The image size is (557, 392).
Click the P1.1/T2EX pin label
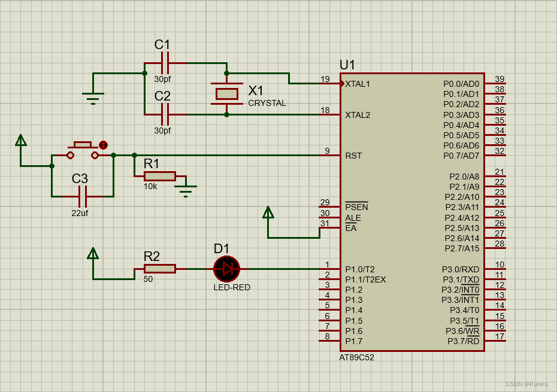[x=365, y=280]
